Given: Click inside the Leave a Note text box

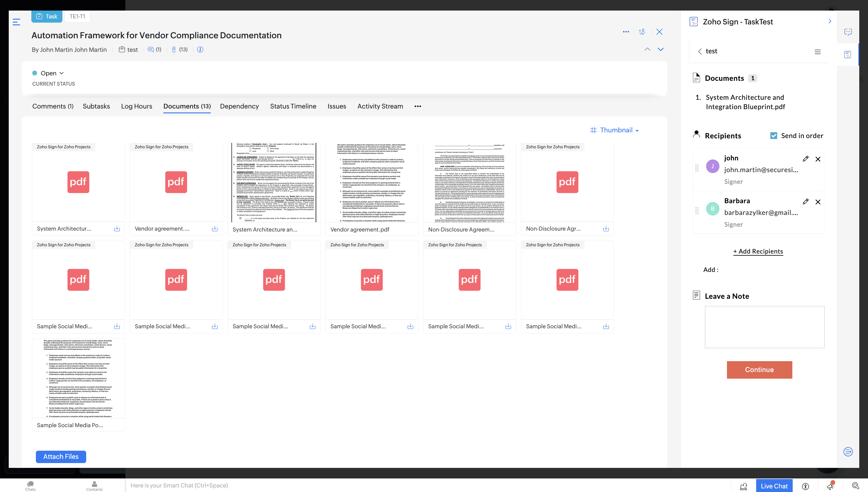Looking at the screenshot, I should (764, 327).
